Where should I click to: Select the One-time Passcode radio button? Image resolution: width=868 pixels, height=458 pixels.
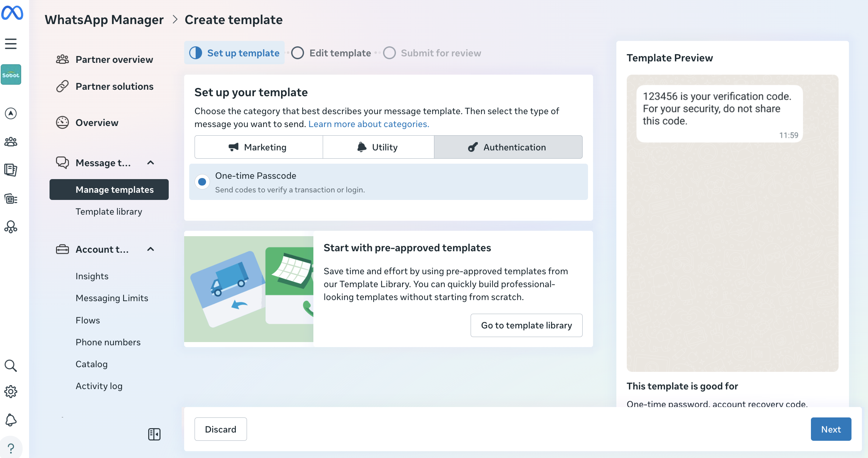pyautogui.click(x=202, y=182)
